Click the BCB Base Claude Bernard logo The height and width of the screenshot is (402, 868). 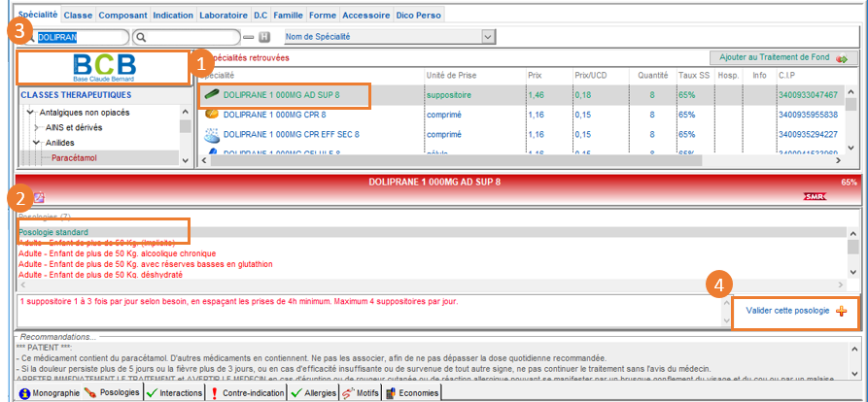coord(102,67)
